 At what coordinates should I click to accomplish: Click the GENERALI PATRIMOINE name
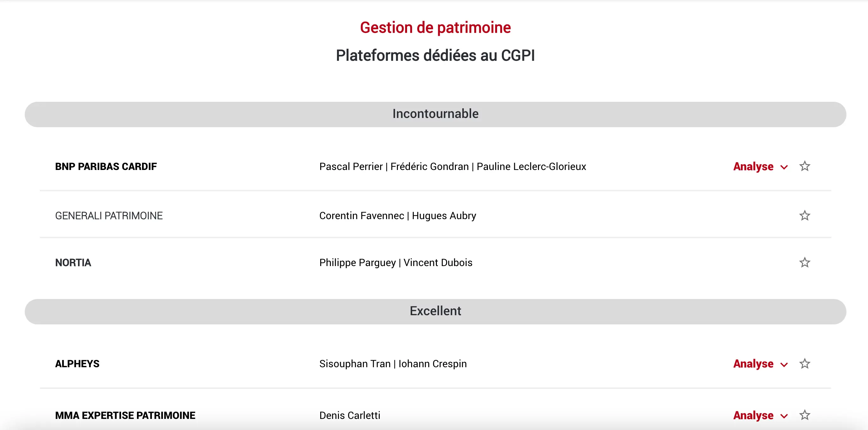point(109,216)
